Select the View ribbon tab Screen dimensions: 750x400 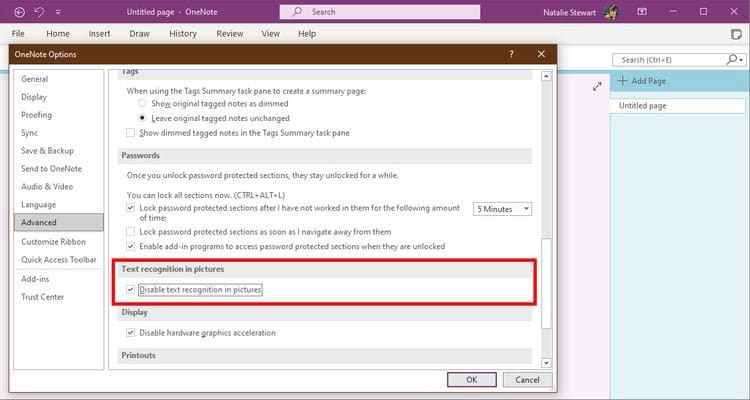pos(271,33)
